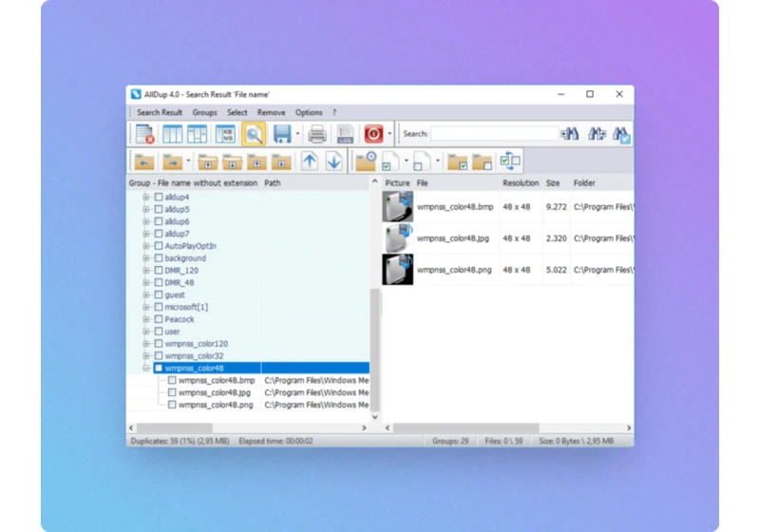Select the three-column table view icon
760x532 pixels.
tap(172, 134)
